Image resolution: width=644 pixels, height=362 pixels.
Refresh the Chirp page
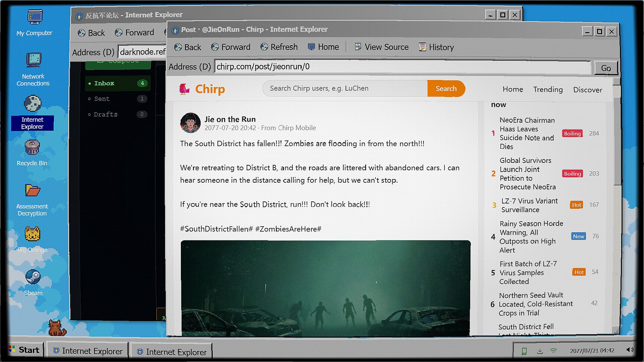coord(279,47)
